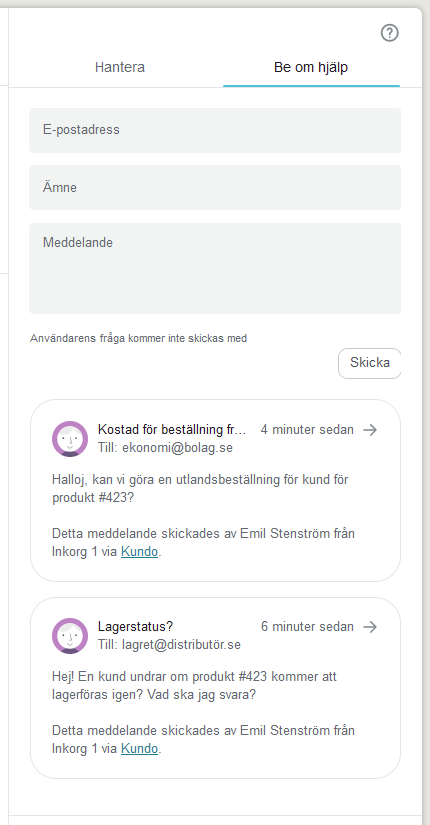The width and height of the screenshot is (430, 825).
Task: Click the 6 minuter sedan timestamp
Action: click(307, 627)
